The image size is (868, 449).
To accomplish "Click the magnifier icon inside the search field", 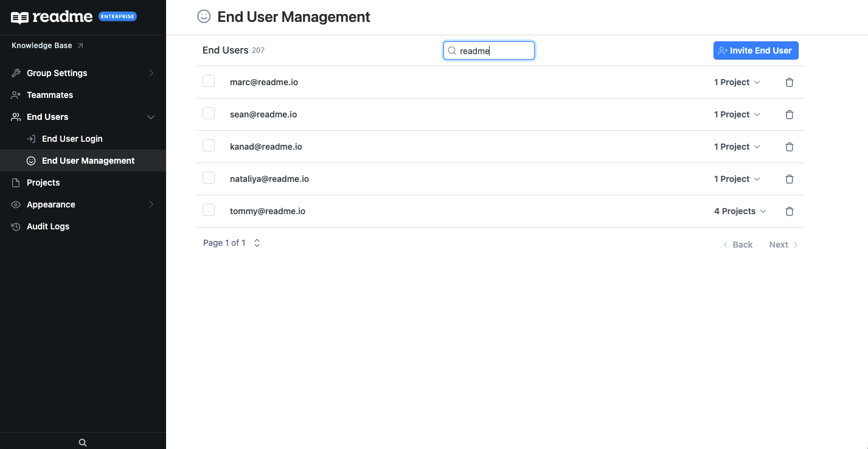I will pyautogui.click(x=452, y=51).
